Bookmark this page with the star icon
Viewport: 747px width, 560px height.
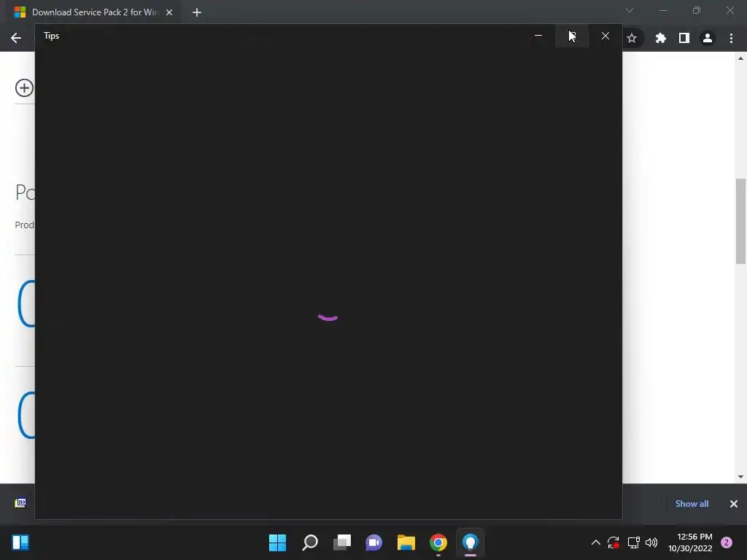click(632, 38)
